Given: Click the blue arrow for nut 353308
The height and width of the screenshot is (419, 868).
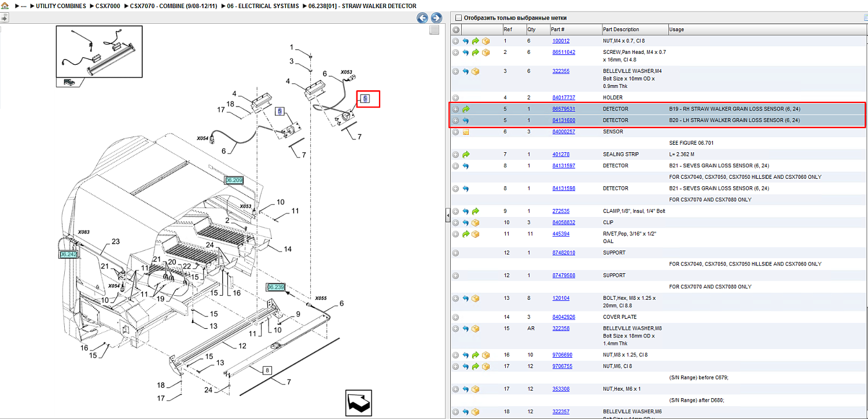Looking at the screenshot, I should coord(465,389).
